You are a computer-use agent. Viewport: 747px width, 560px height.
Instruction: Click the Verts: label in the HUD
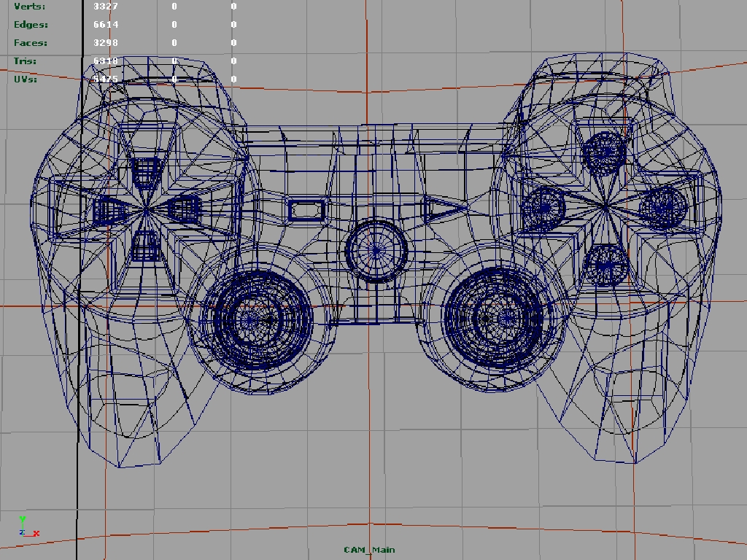(29, 6)
